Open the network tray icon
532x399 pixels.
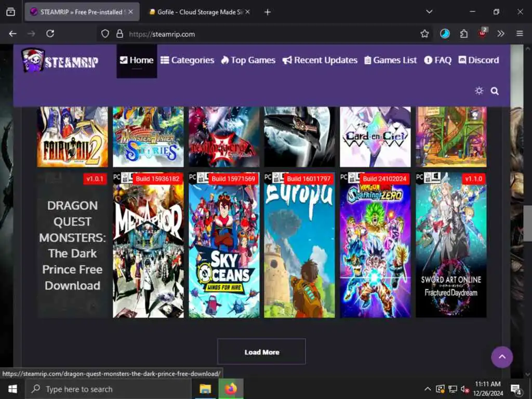click(x=453, y=389)
